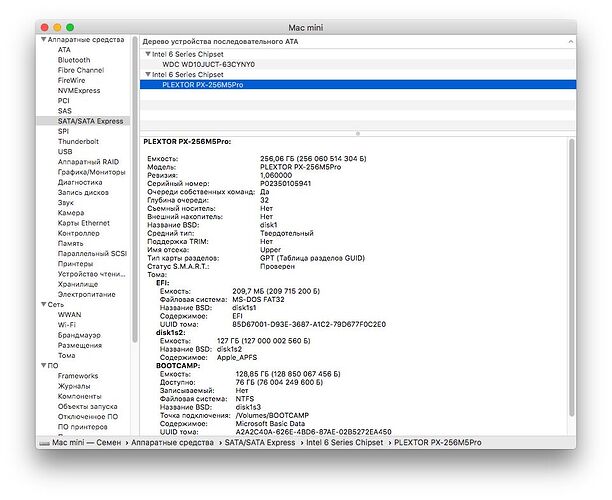Select USB in the sidebar
The width and height of the screenshot is (612, 500).
(65, 151)
